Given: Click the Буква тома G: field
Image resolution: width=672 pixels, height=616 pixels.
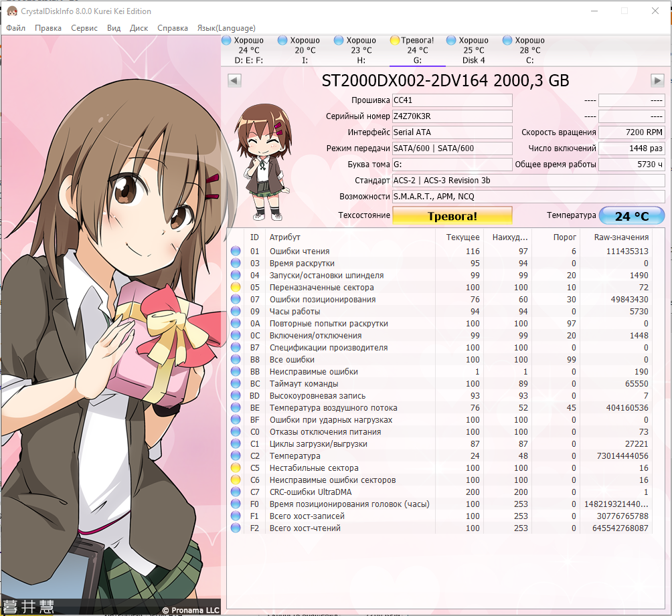Looking at the screenshot, I should (452, 165).
